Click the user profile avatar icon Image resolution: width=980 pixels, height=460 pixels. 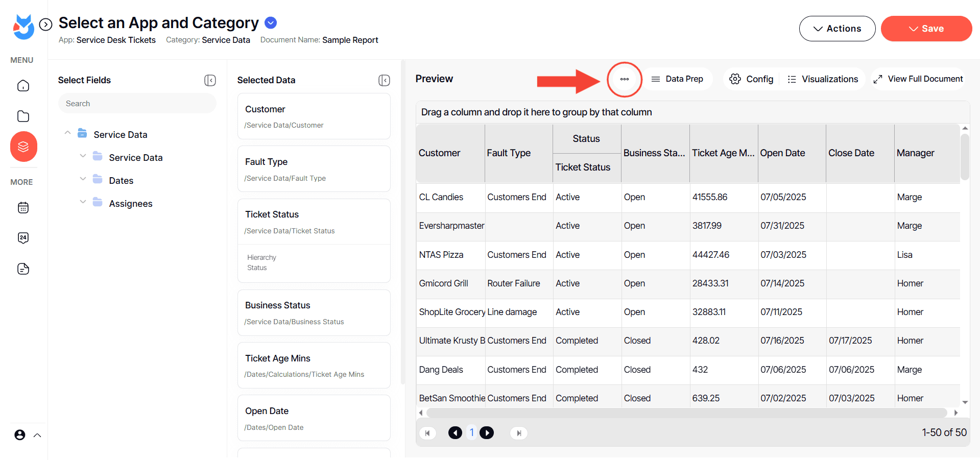(x=20, y=435)
